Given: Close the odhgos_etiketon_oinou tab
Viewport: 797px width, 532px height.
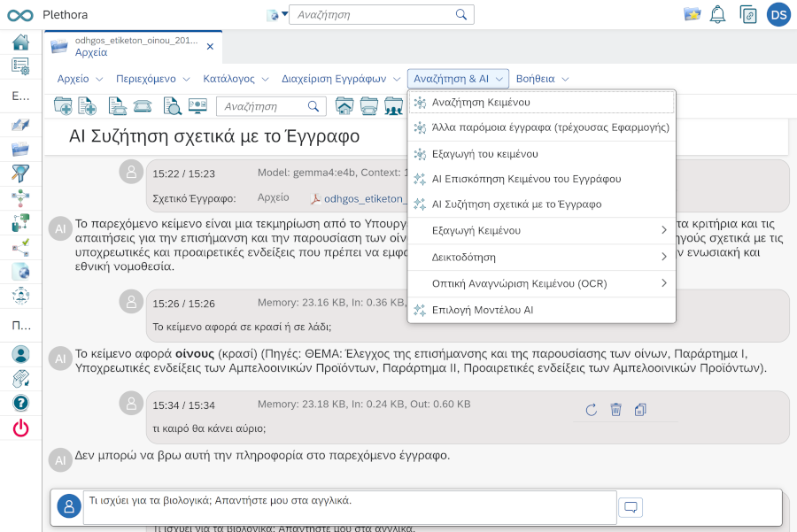Looking at the screenshot, I should point(210,47).
